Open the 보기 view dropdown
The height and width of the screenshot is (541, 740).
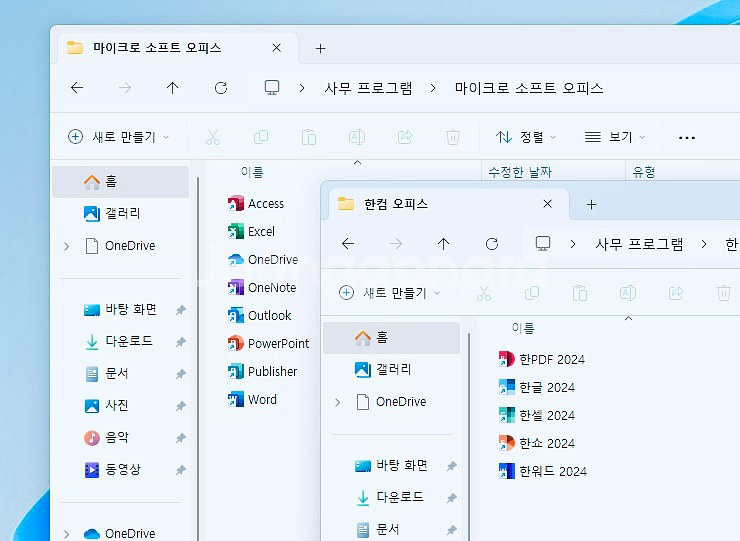click(x=615, y=137)
